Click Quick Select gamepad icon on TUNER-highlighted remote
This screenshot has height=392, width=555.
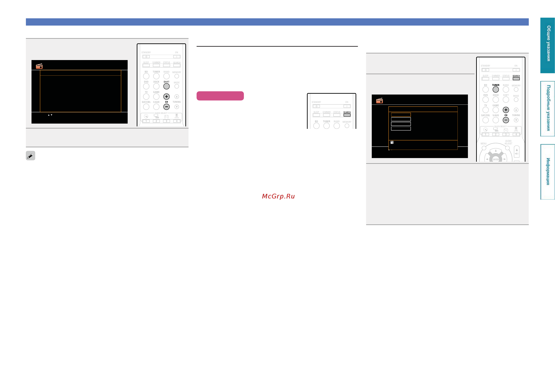[x=506, y=130]
